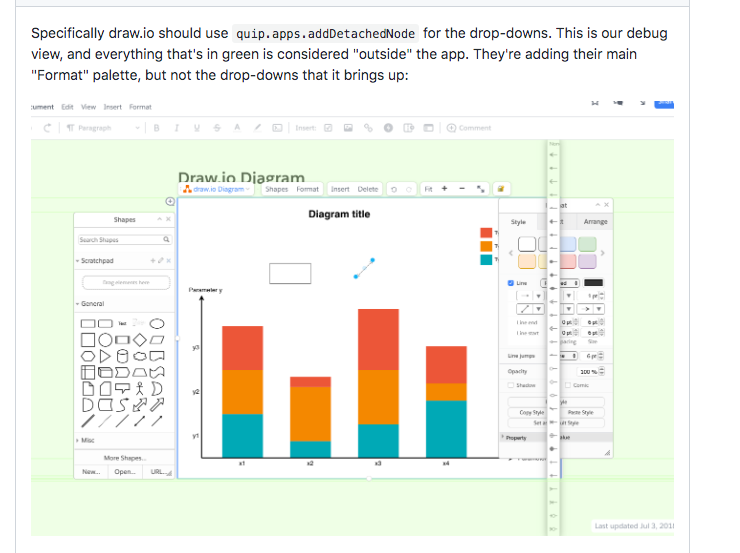The height and width of the screenshot is (553, 740).
Task: Click the Bold B formatting icon
Action: (x=156, y=128)
